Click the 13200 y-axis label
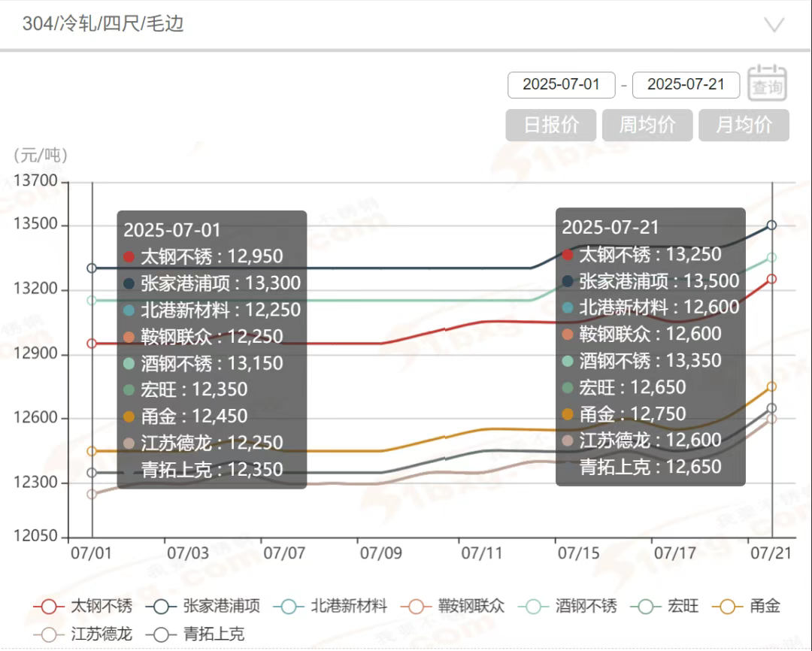 pos(36,289)
